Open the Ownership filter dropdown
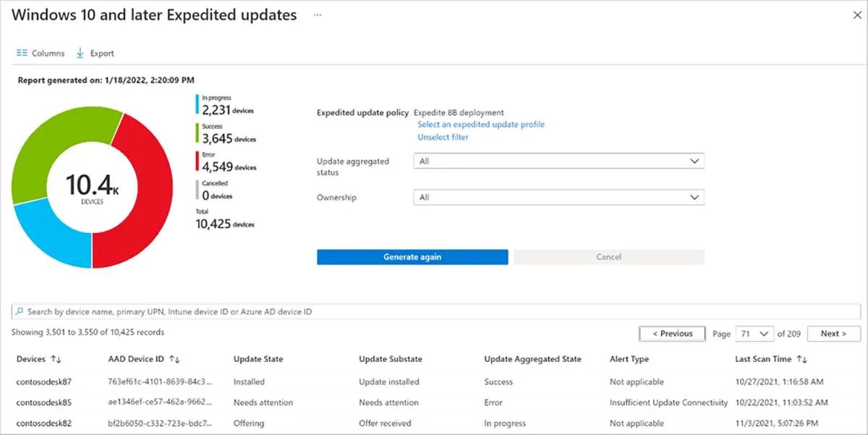868x435 pixels. [x=558, y=197]
